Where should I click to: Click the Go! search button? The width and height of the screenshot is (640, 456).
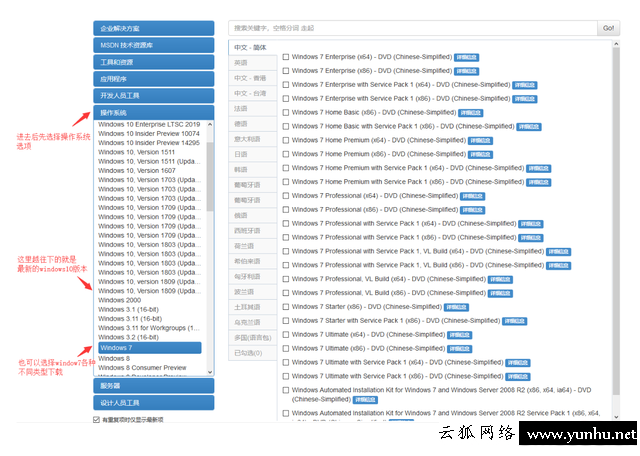click(608, 28)
